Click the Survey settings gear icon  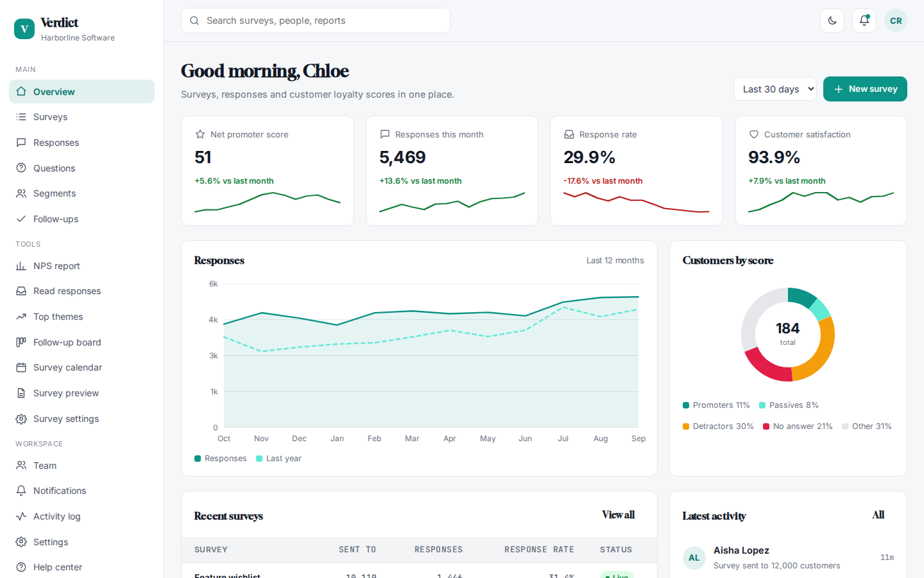point(21,419)
